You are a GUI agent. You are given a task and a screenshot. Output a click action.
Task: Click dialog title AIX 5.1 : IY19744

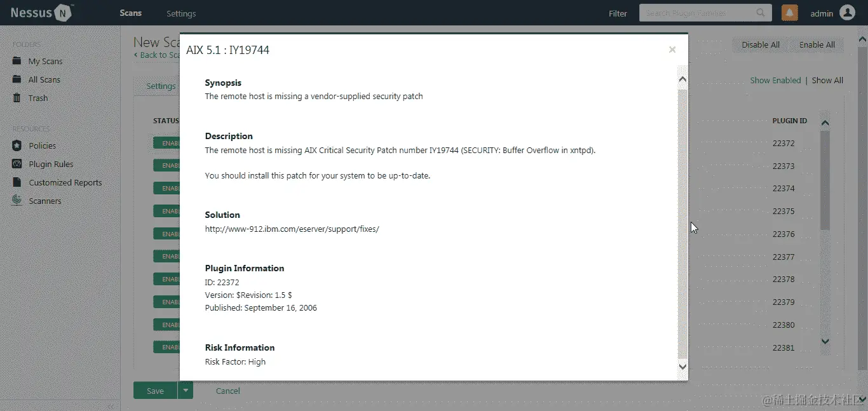pyautogui.click(x=227, y=50)
